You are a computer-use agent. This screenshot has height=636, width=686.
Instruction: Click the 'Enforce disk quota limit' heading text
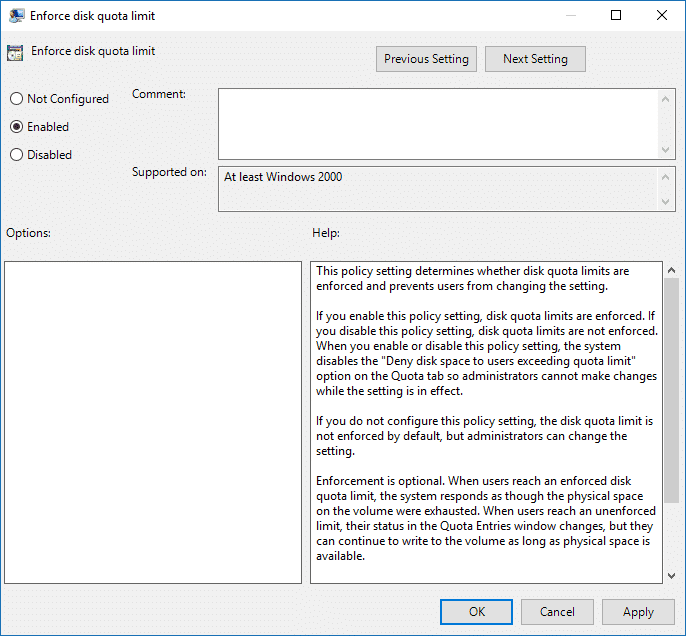point(93,51)
